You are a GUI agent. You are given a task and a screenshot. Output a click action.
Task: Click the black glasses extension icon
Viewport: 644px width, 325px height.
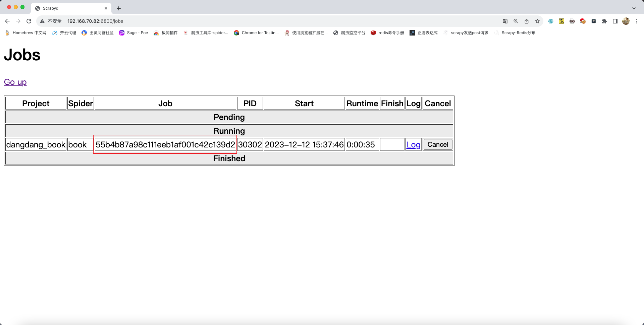572,21
